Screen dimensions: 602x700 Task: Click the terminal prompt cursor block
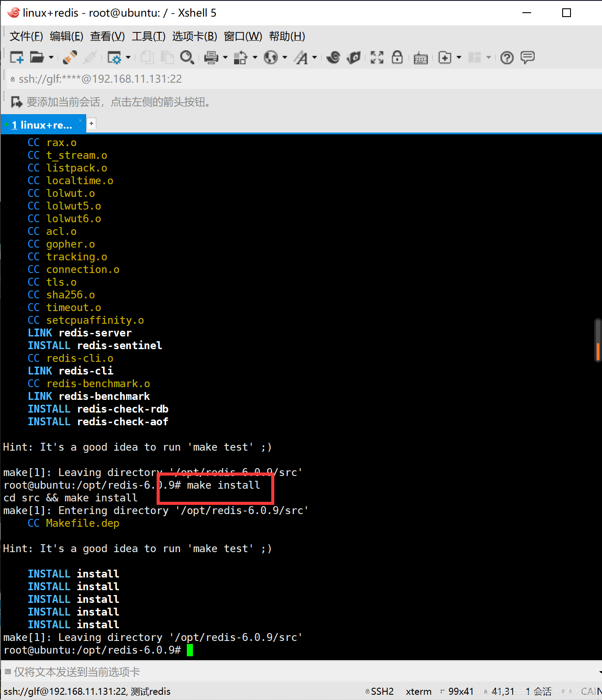point(190,650)
